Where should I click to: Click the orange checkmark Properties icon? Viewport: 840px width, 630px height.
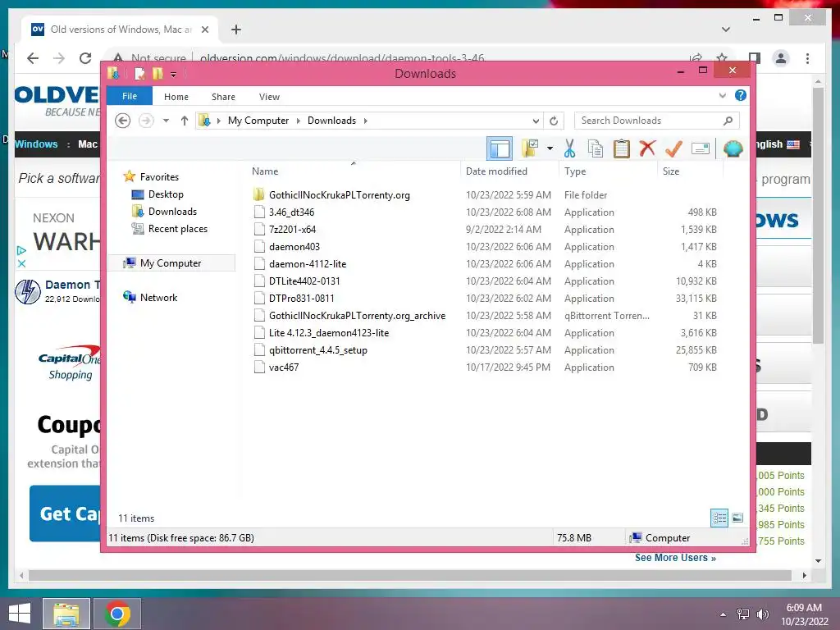(673, 148)
